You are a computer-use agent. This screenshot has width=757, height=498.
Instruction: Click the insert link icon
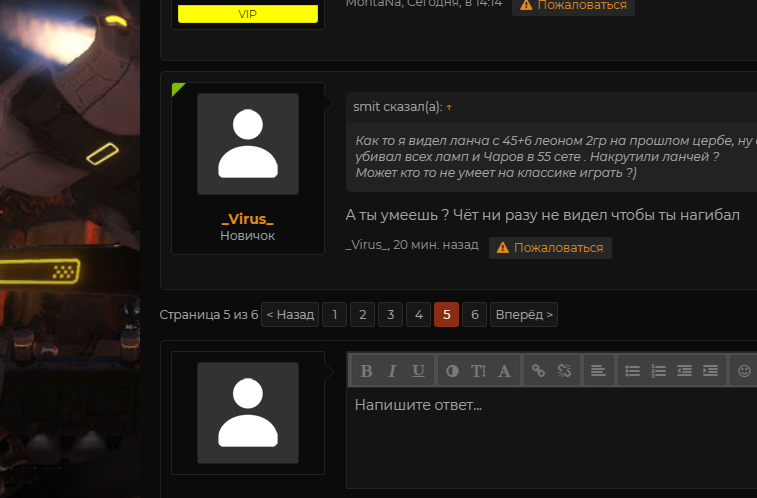click(x=538, y=371)
